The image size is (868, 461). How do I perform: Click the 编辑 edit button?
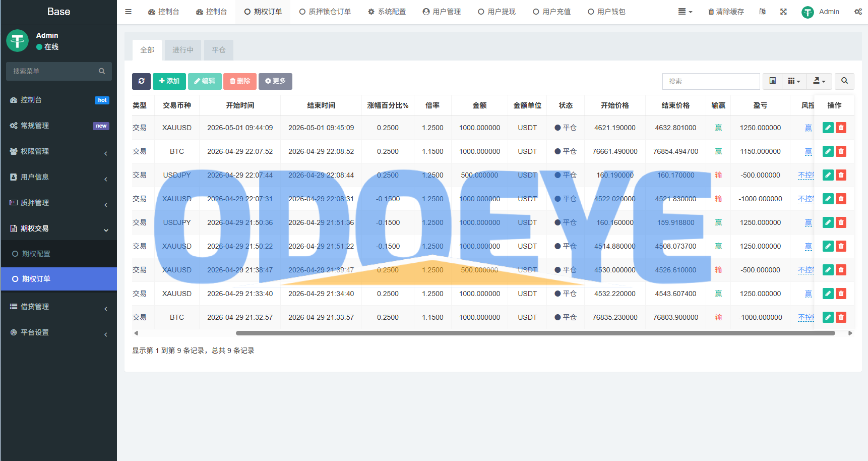tap(205, 81)
